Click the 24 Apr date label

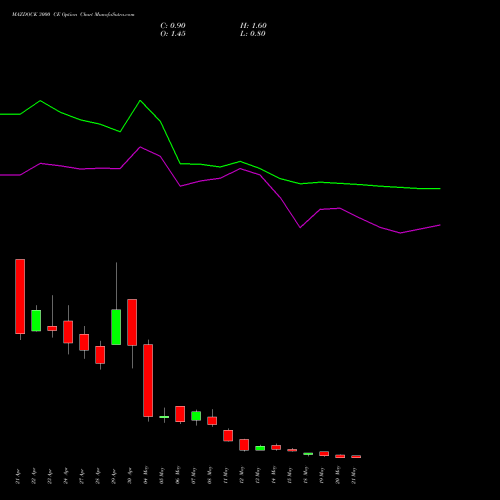66,476
